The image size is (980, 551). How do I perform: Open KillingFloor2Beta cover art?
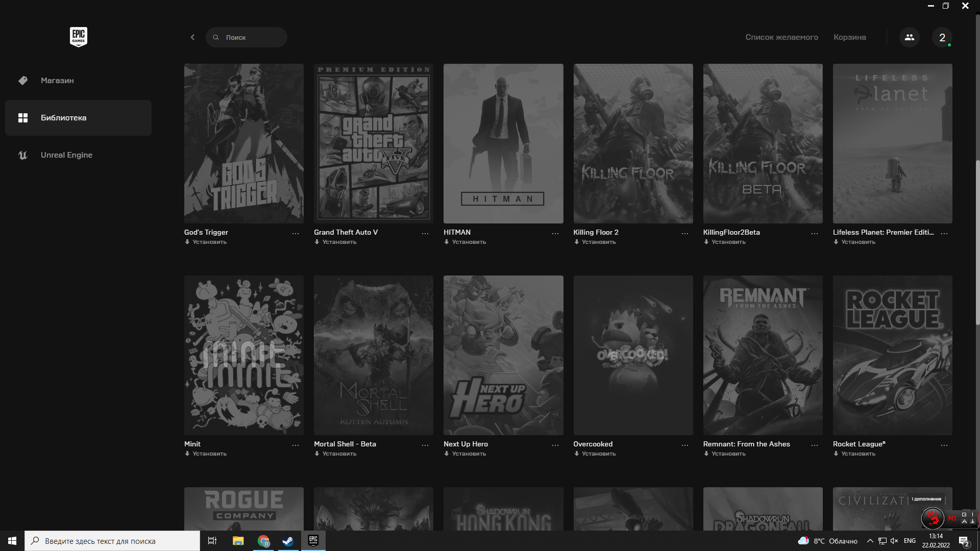pyautogui.click(x=763, y=143)
